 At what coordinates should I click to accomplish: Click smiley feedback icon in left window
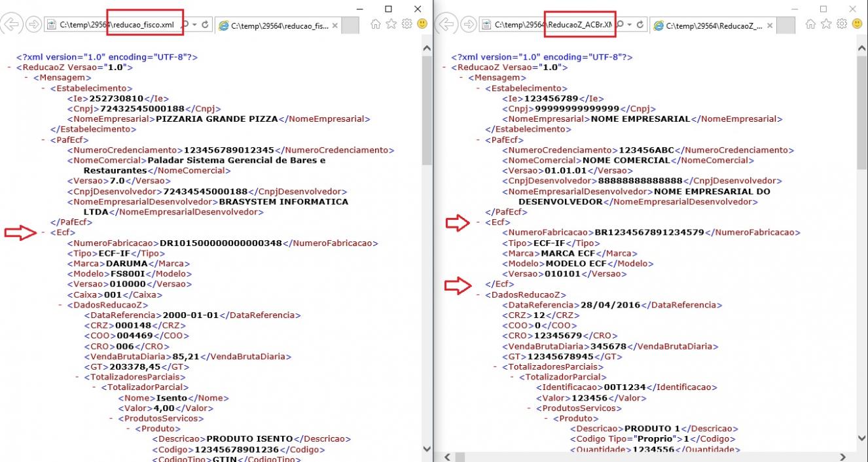(x=422, y=24)
